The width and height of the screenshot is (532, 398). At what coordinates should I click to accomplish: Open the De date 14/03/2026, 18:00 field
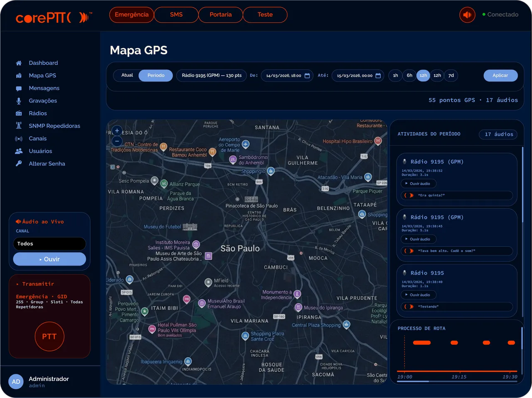[287, 76]
